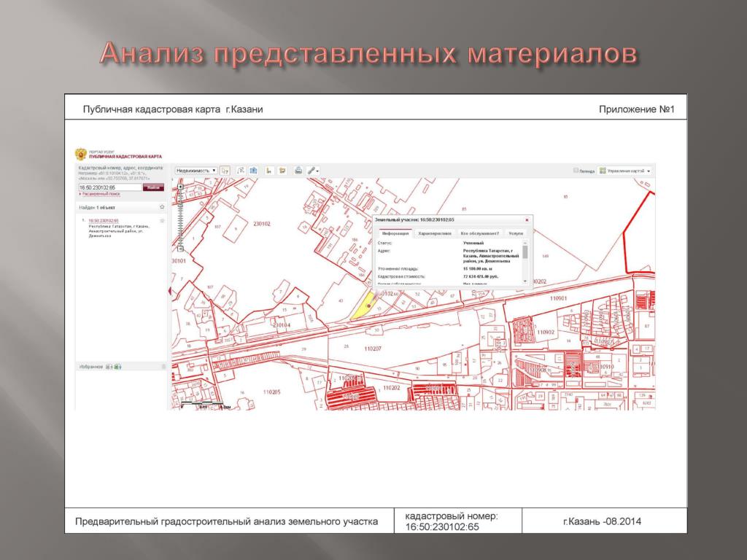Switch to Характеристики tab
747x560 pixels.
435,233
